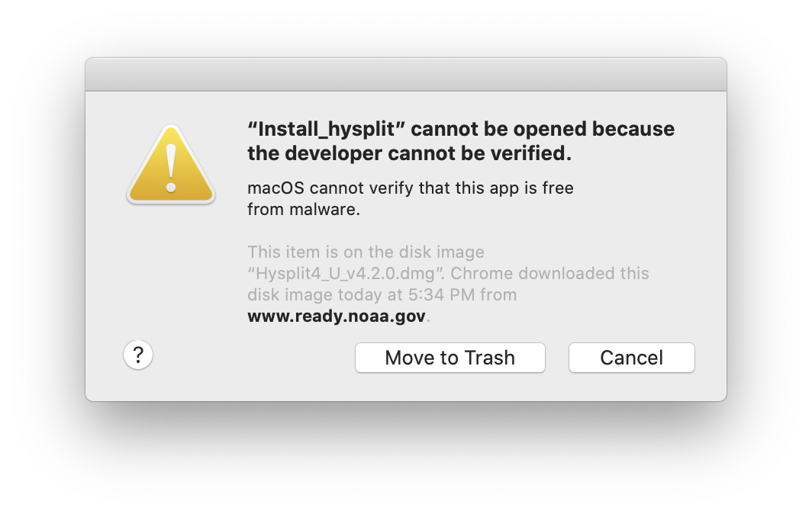The height and width of the screenshot is (514, 812).
Task: Click the exclamation mark inside the warning icon
Action: [x=171, y=169]
